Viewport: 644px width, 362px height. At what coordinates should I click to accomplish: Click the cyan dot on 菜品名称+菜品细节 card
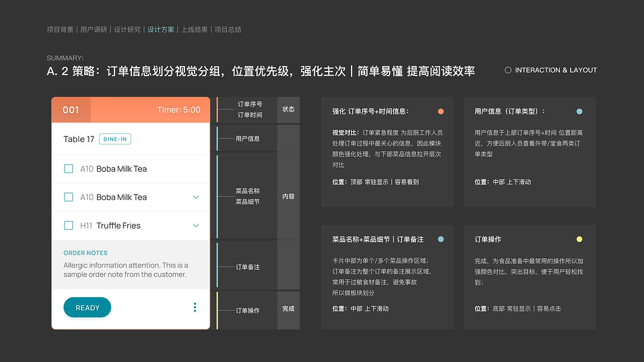click(x=441, y=239)
